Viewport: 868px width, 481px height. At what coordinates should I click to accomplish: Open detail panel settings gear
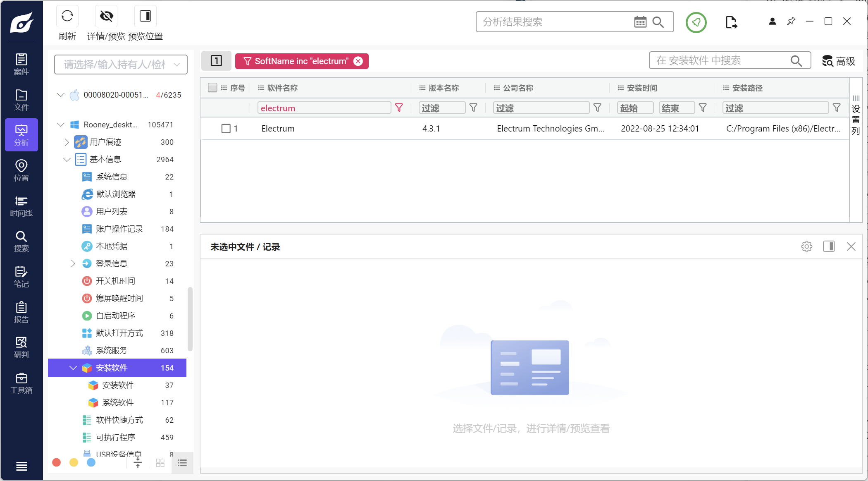coord(806,246)
